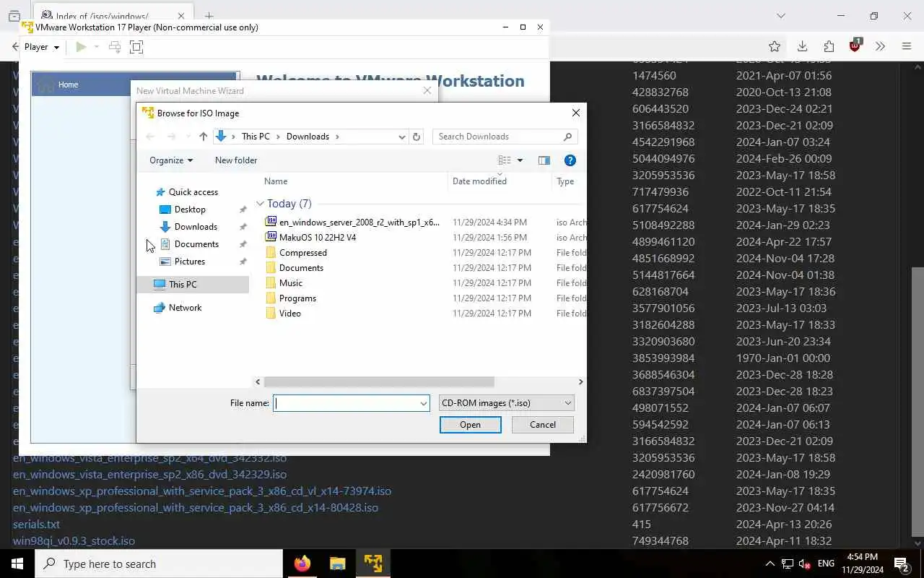Click the File name input field
This screenshot has width=924, height=578.
346,403
